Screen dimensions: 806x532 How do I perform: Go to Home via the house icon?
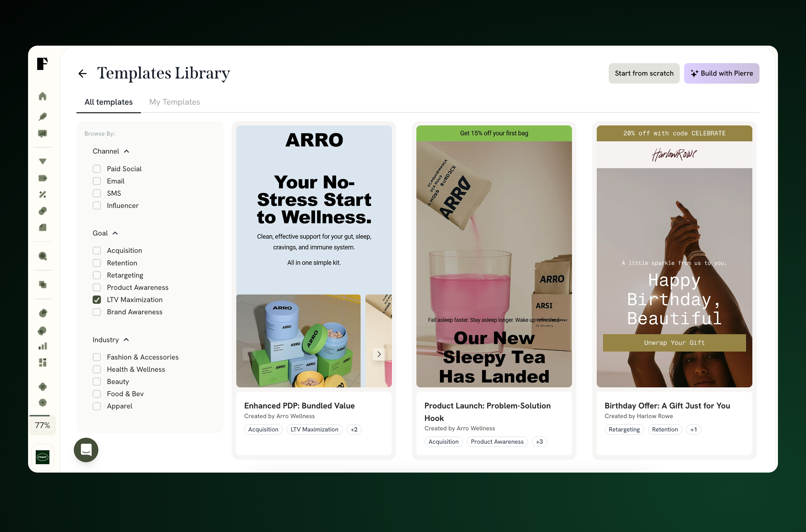pos(42,96)
